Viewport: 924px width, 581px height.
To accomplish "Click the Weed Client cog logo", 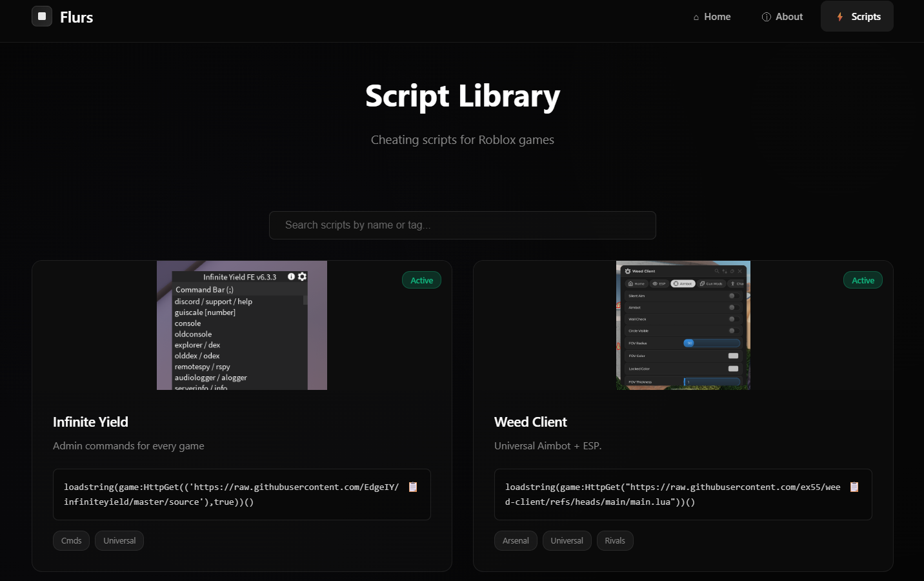I will click(628, 271).
